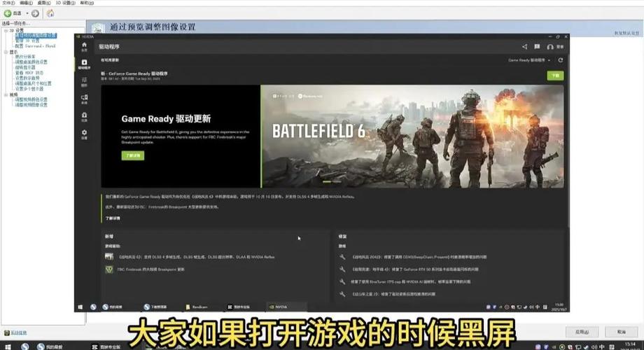Click share icon in NVIDIA app header
Image resolution: width=644 pixels, height=350 pixels.
(x=524, y=47)
